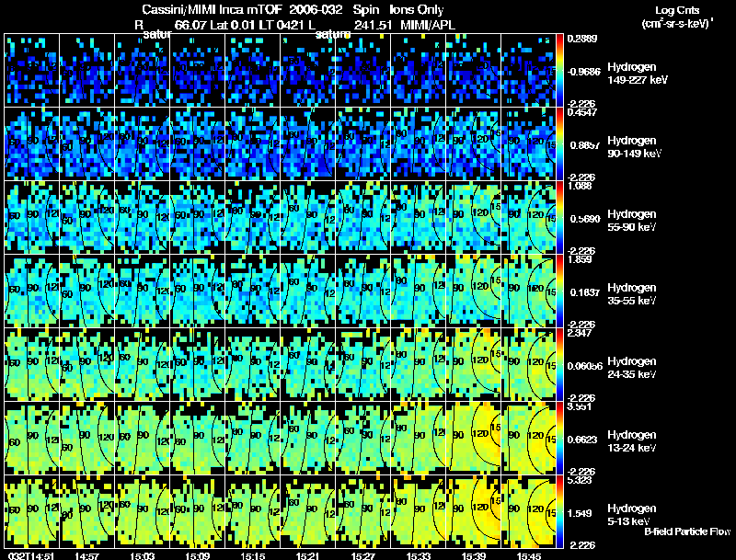736x560 pixels.
Task: Click the color bar beside the 24-35 keV row
Action: point(560,365)
